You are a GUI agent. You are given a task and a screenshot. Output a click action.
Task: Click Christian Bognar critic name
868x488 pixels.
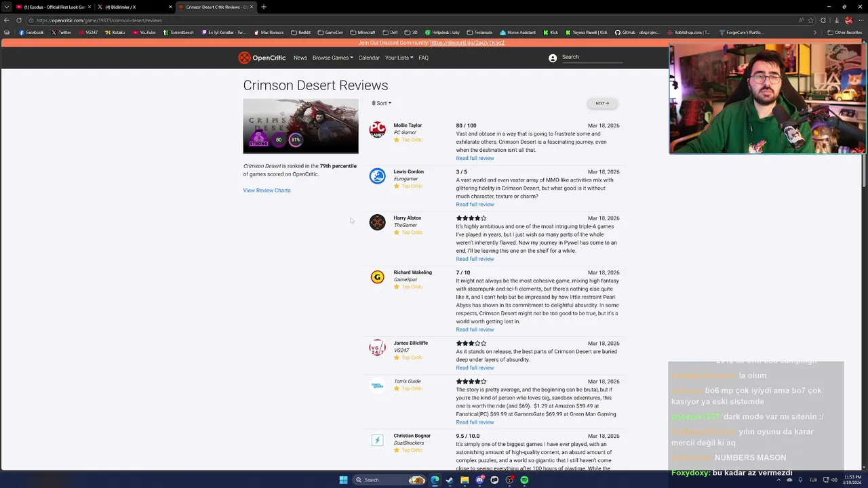click(x=412, y=436)
